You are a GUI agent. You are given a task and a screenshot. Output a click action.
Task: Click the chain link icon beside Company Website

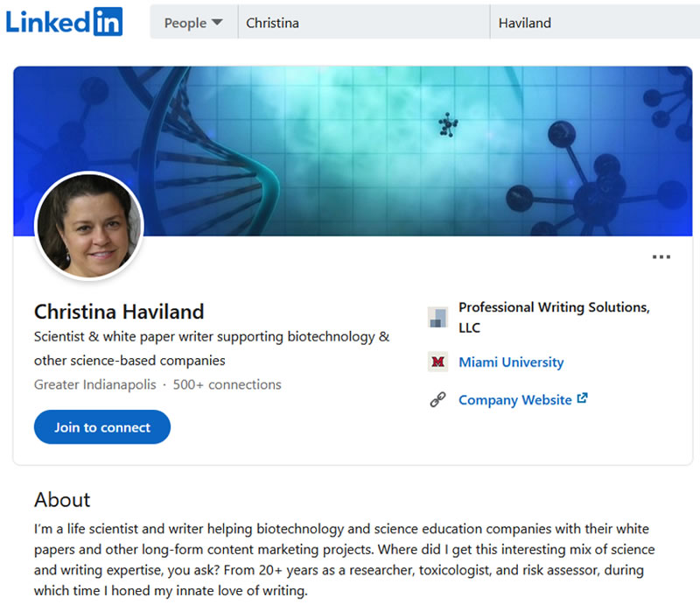click(x=437, y=399)
